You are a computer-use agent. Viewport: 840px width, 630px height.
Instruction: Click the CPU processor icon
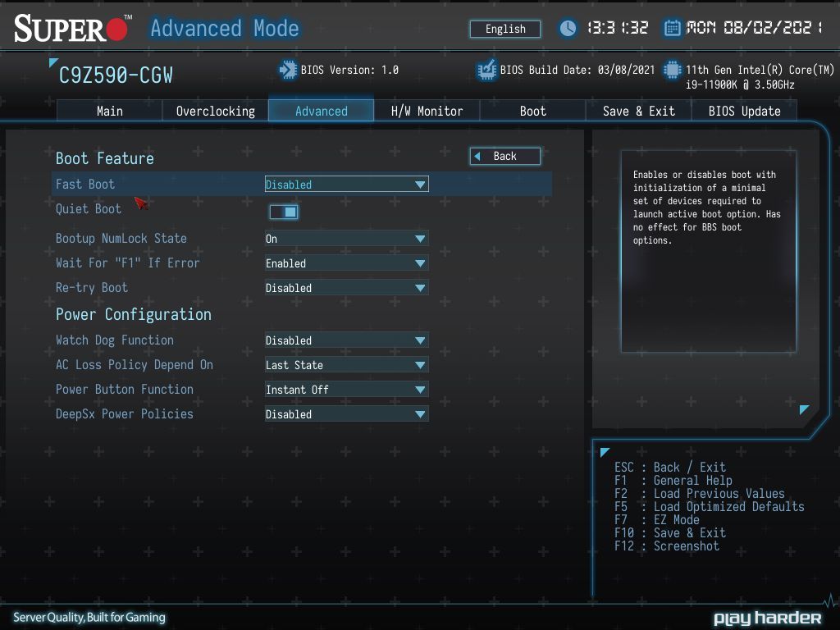tap(673, 70)
